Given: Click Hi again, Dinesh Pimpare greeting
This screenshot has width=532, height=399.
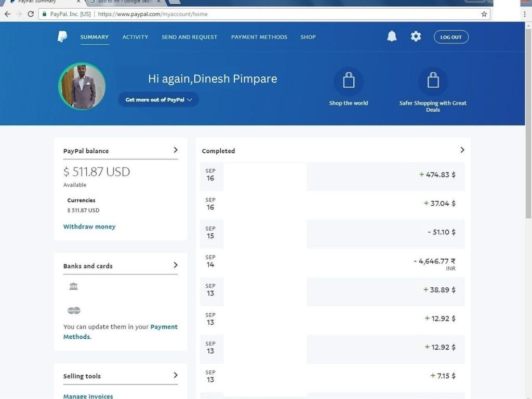Looking at the screenshot, I should point(212,79).
